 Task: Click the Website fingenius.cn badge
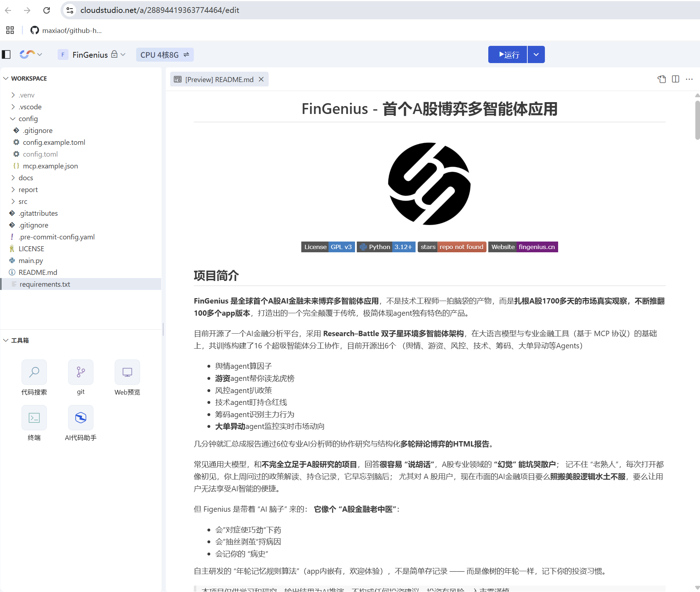[523, 247]
